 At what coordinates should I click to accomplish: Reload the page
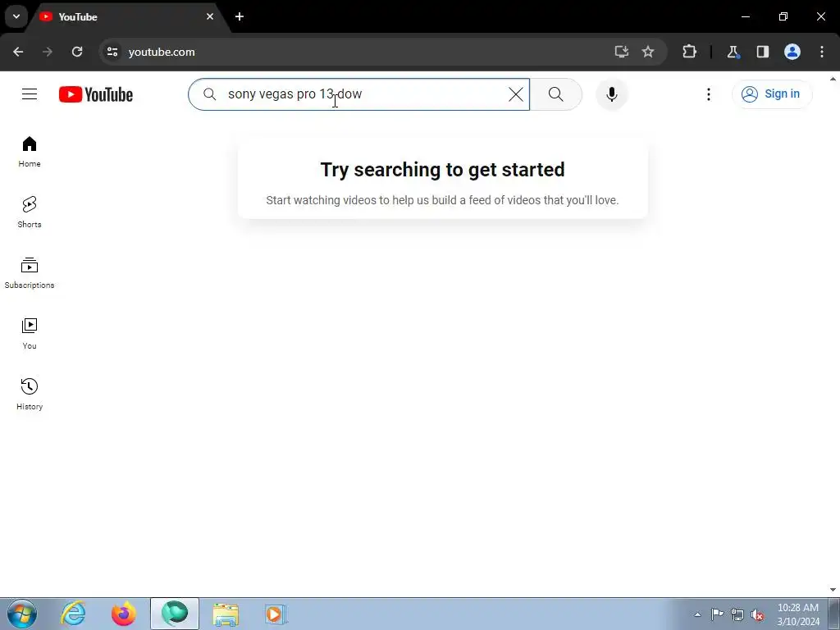(x=77, y=52)
